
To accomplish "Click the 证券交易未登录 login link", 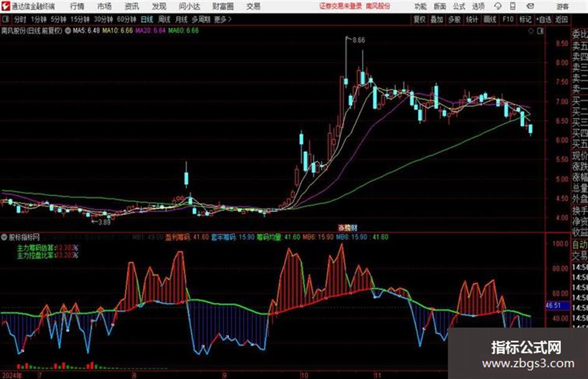I will pyautogui.click(x=340, y=6).
